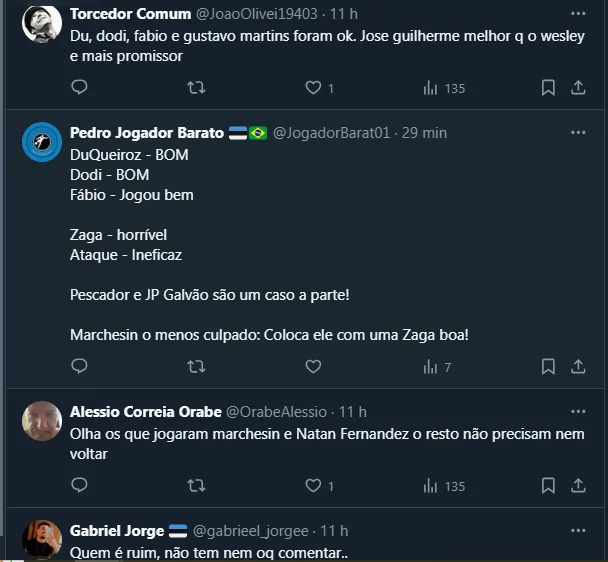Reply to Torcedor Comum's tweet
Screen dimensions: 608x562
point(79,88)
